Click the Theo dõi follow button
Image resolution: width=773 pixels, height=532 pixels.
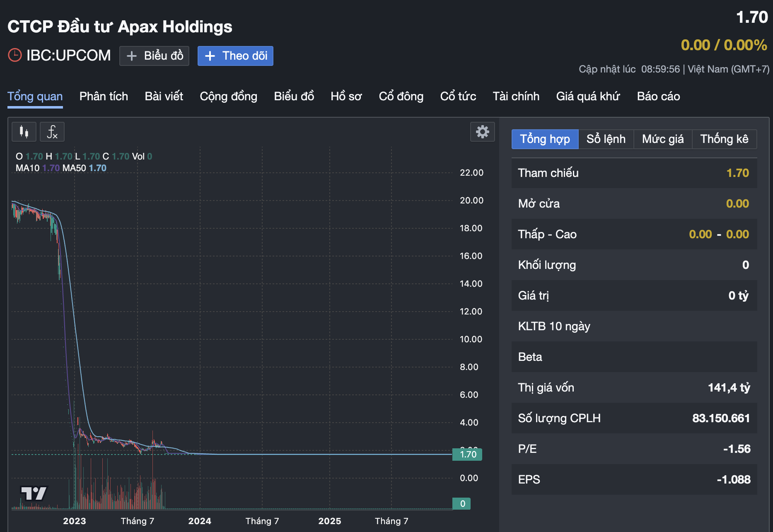point(235,56)
